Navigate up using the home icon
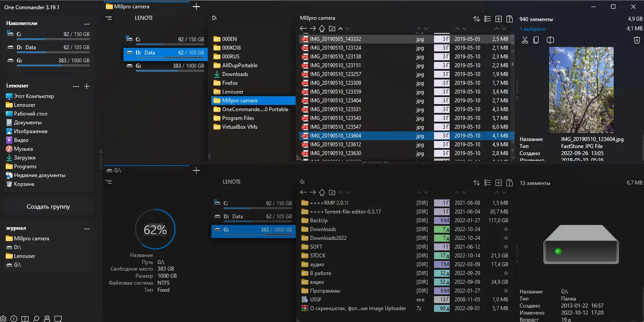 [x=322, y=28]
